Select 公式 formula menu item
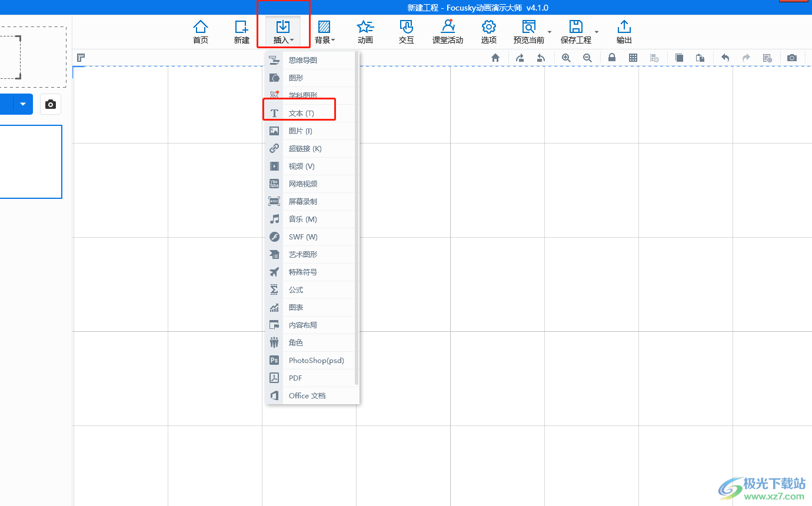The width and height of the screenshot is (812, 506). [x=311, y=289]
